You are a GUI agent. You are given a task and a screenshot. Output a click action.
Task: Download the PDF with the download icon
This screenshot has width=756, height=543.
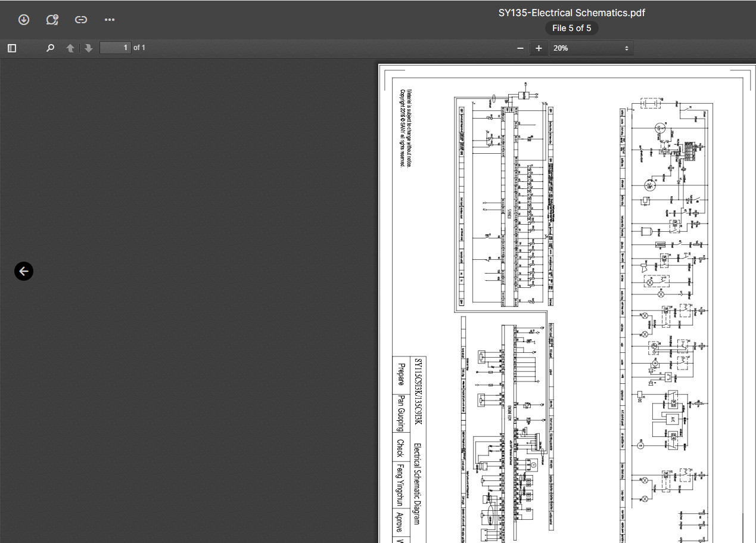point(24,20)
